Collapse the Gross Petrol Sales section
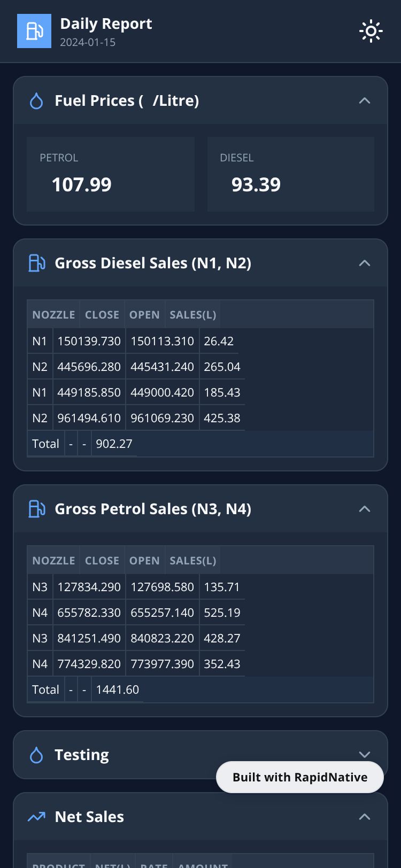The height and width of the screenshot is (868, 401). point(365,509)
